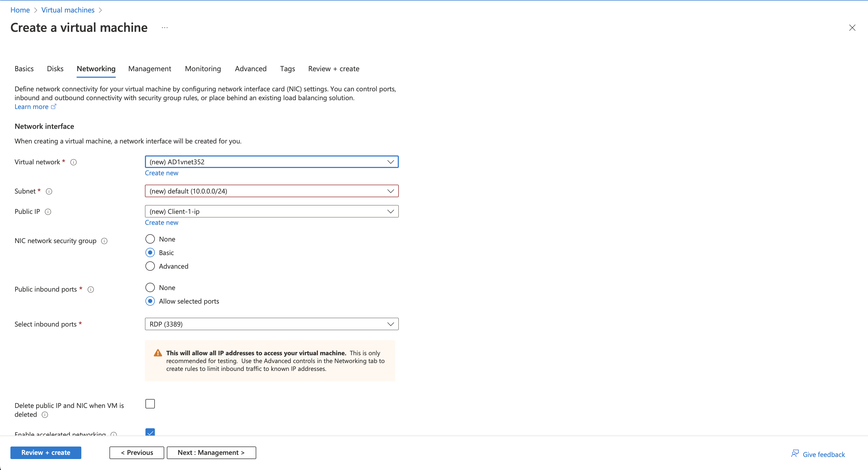Click Create new under Public IP
The image size is (868, 470).
161,222
